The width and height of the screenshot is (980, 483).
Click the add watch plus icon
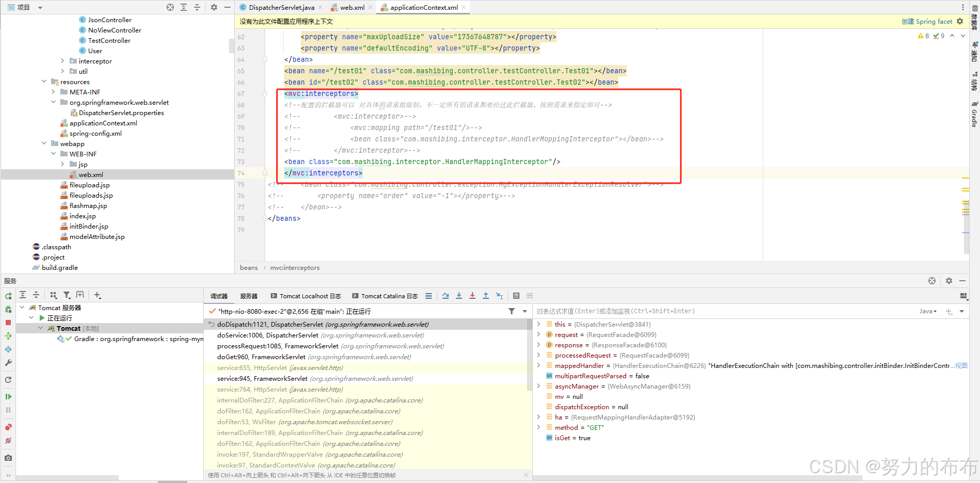(x=949, y=311)
